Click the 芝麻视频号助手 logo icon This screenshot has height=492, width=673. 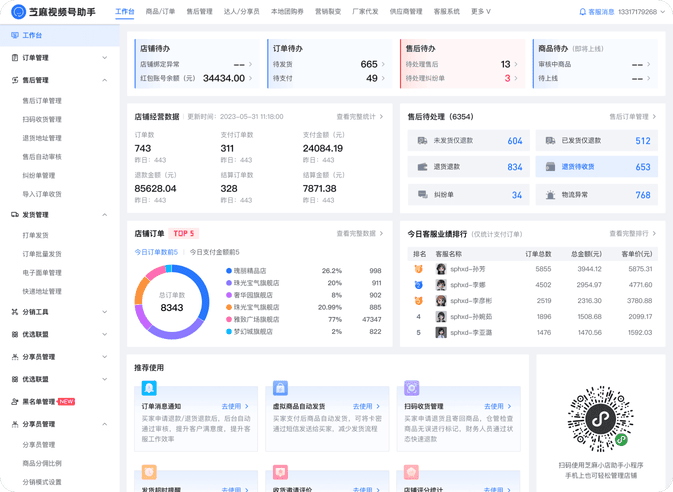pos(17,12)
